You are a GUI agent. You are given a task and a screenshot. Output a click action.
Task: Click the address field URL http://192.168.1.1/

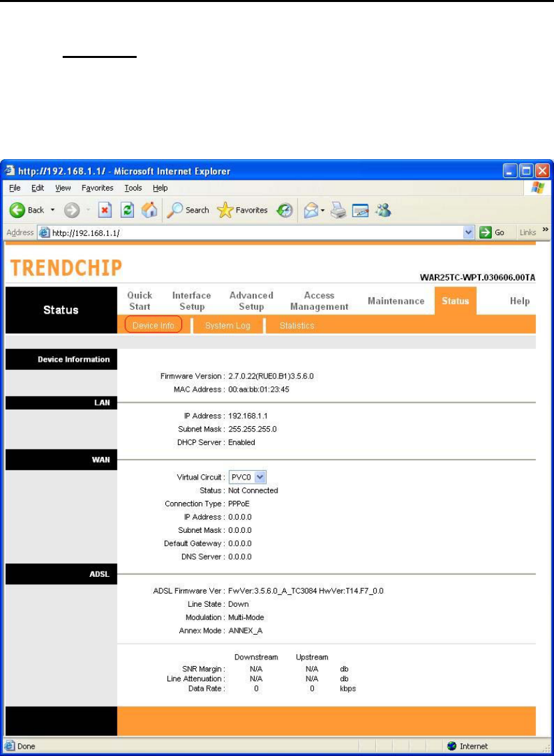coord(86,233)
